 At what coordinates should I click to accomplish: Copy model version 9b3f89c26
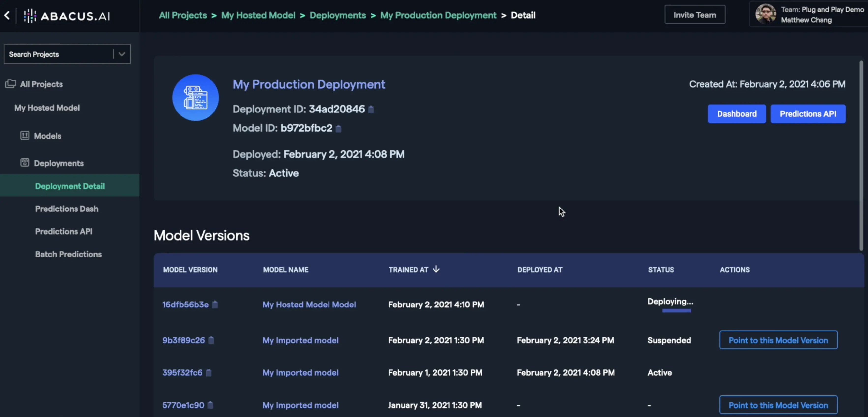[x=211, y=340]
